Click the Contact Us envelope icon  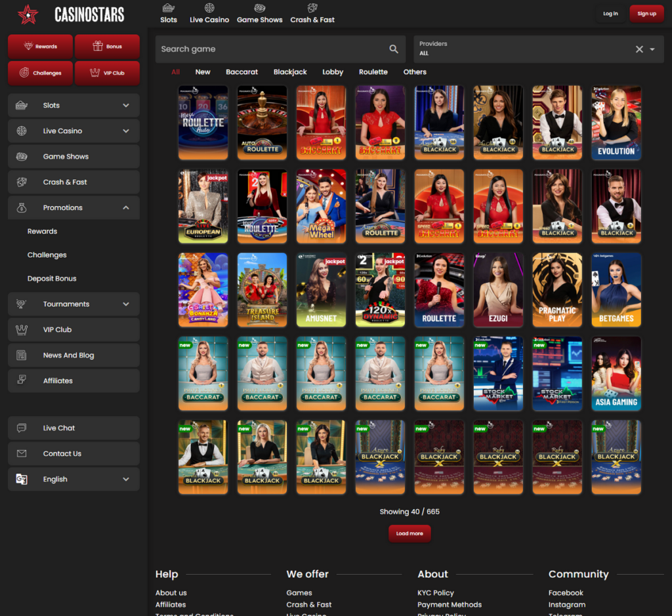(22, 453)
